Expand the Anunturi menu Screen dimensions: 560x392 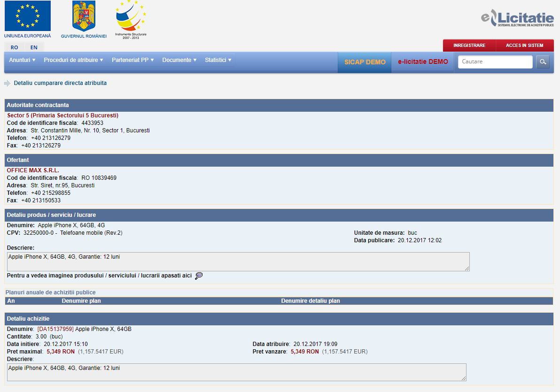22,60
